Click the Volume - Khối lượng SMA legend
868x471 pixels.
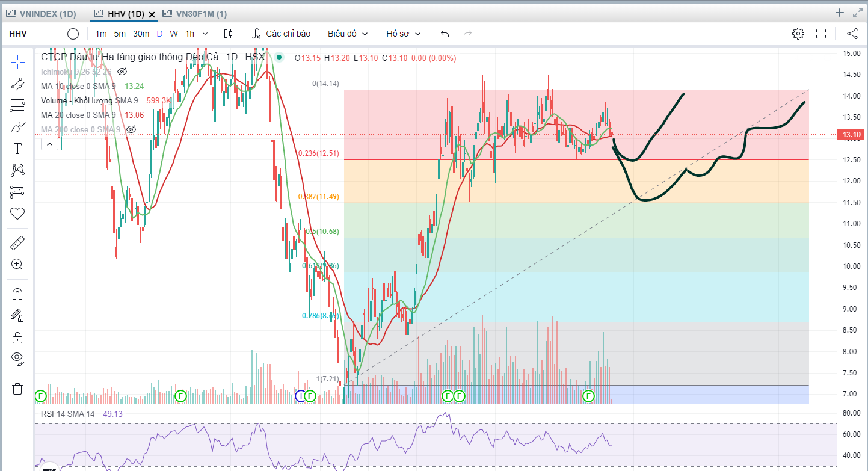click(89, 100)
